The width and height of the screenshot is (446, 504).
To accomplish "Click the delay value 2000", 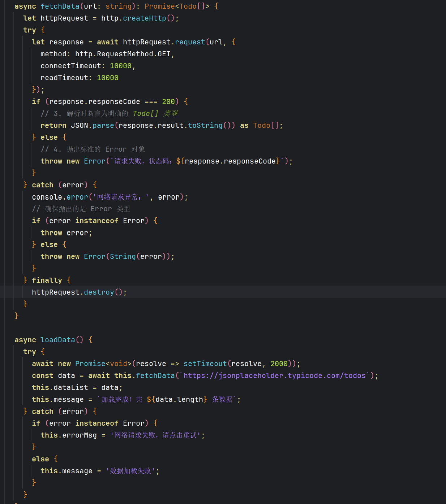I will [279, 364].
